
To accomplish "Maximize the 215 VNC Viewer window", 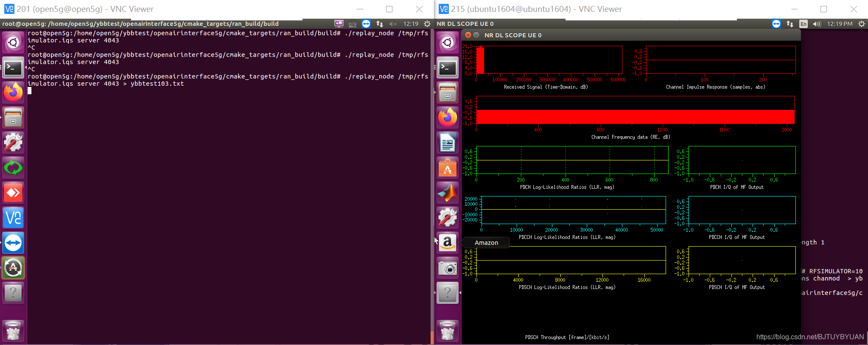I will [x=823, y=9].
